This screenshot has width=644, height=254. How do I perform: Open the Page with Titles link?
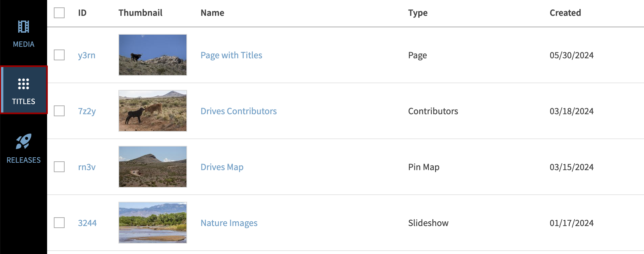tap(231, 55)
